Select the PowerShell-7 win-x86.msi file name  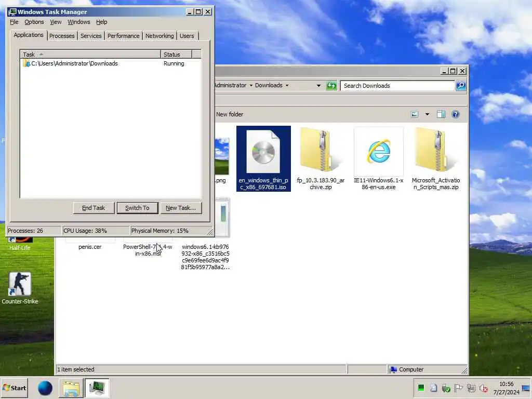click(148, 250)
